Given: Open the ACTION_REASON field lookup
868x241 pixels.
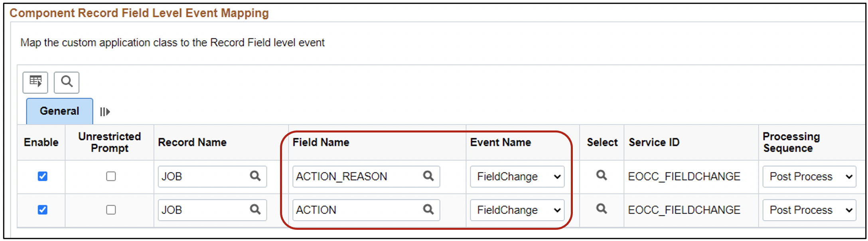Looking at the screenshot, I should pyautogui.click(x=428, y=176).
